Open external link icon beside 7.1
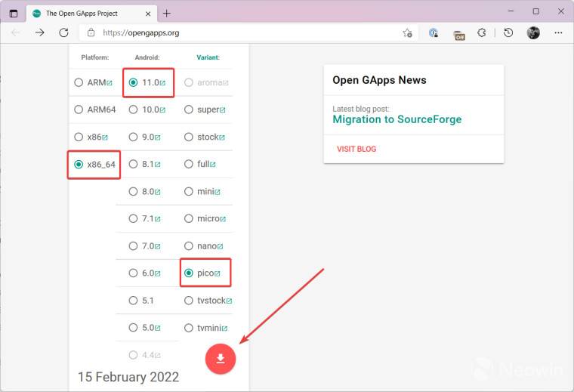 point(157,219)
